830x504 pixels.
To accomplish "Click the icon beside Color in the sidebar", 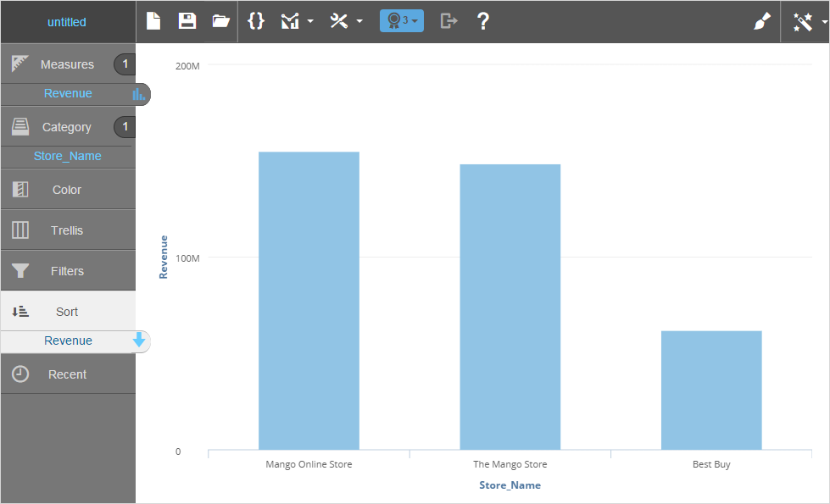I will pyautogui.click(x=20, y=190).
